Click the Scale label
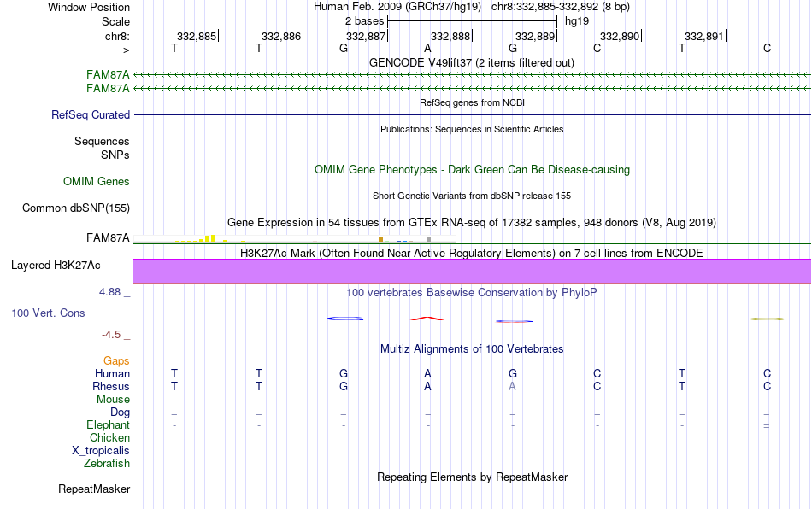Screen dimensions: 812x509 pyautogui.click(x=115, y=21)
